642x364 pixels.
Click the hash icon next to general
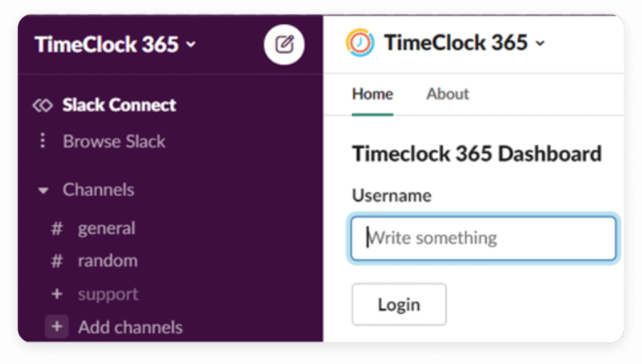coord(56,229)
